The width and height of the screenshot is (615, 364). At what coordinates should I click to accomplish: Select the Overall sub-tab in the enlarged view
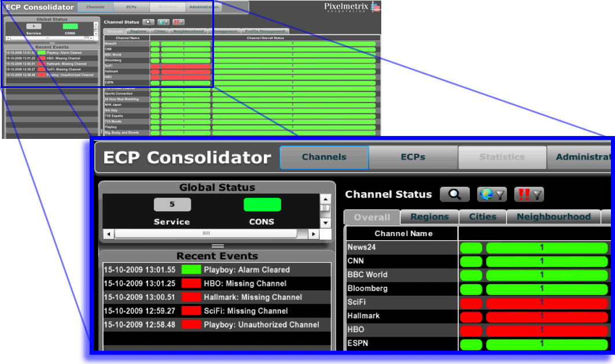(x=372, y=217)
